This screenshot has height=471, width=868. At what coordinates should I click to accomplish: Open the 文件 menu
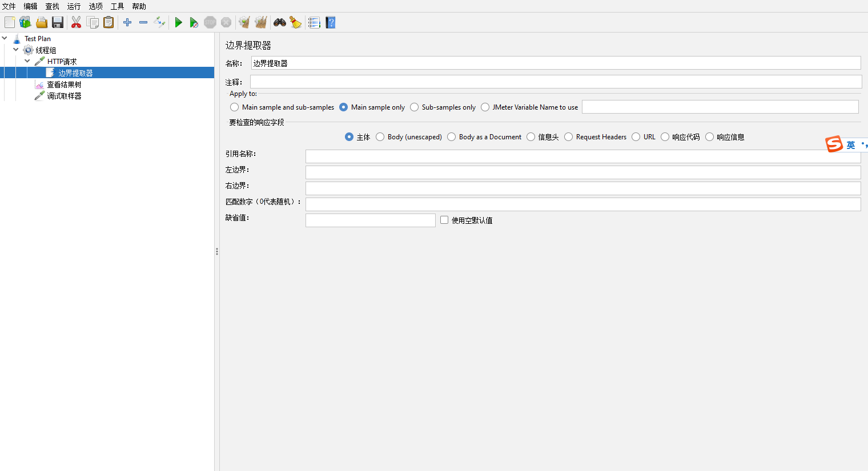[9, 6]
